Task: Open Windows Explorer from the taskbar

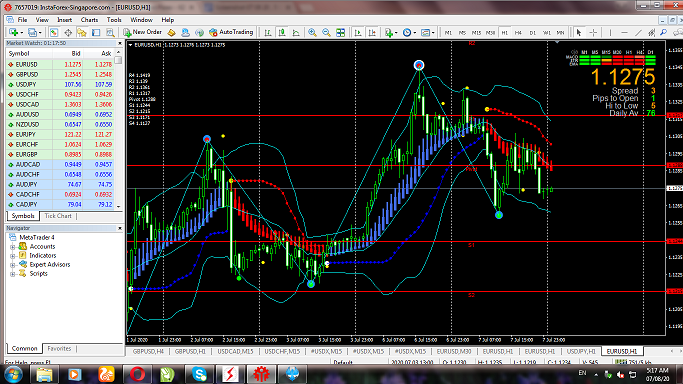Action: [44, 374]
